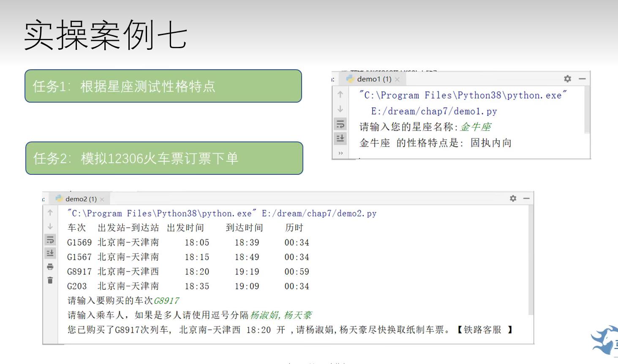The image size is (618, 364).
Task: Select the print icon in demo2 console
Action: 49,266
